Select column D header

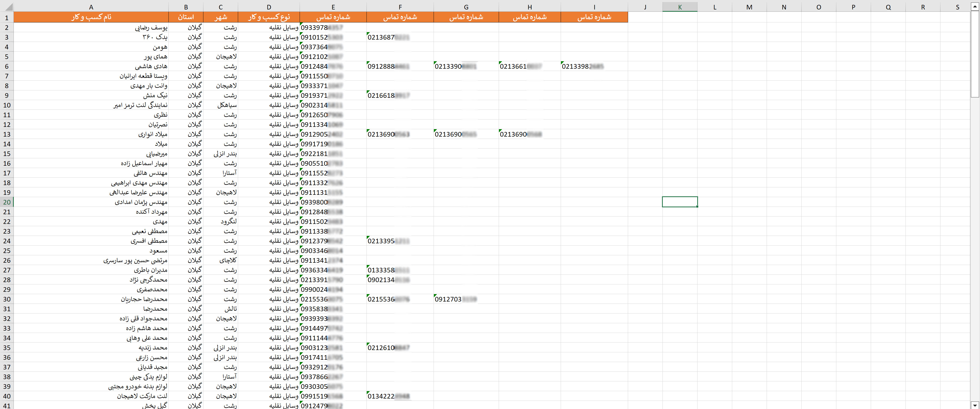269,7
